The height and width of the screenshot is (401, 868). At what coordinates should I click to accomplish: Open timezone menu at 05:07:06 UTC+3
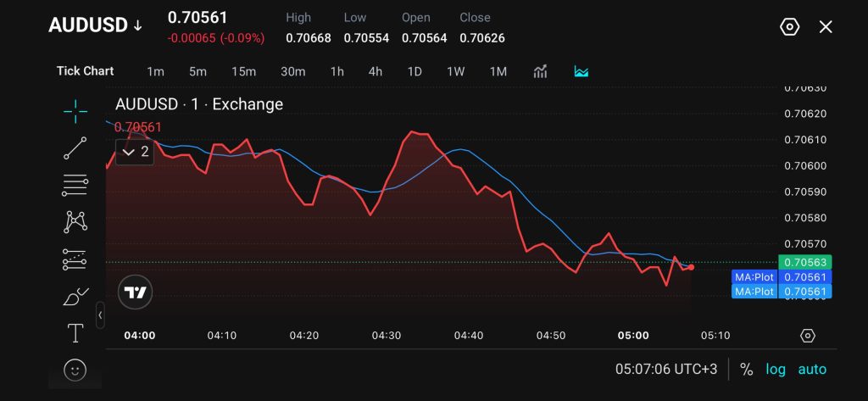(x=666, y=369)
